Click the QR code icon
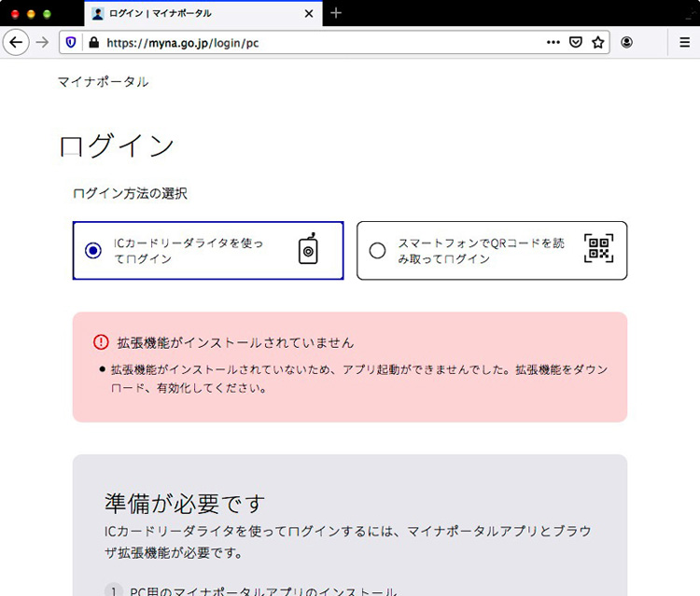The height and width of the screenshot is (596, 700). (599, 249)
